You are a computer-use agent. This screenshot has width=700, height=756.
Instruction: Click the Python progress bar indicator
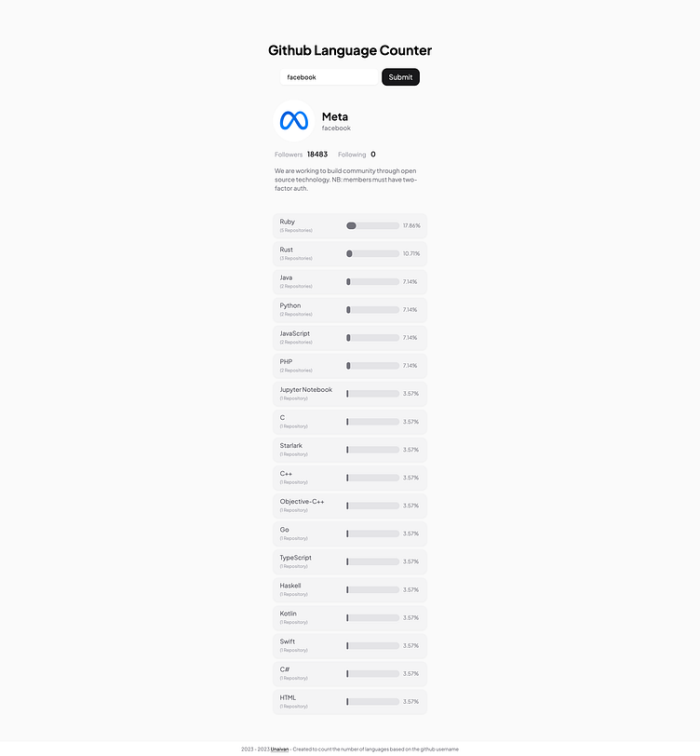[x=346, y=309]
